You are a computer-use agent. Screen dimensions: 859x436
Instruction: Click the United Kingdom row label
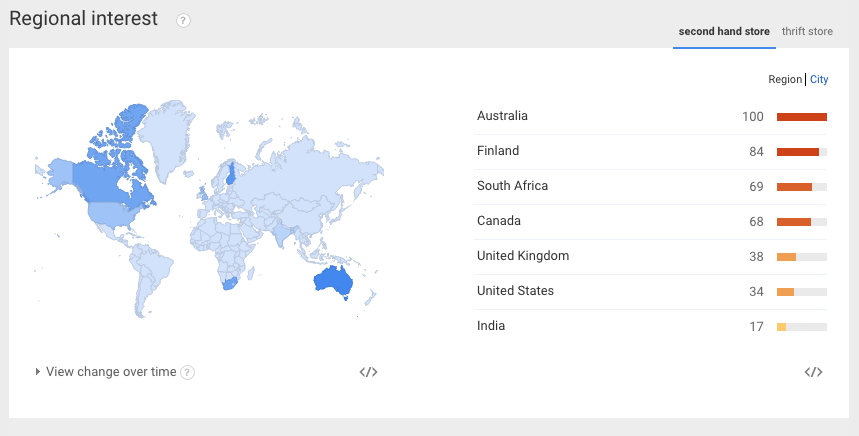[x=523, y=256]
